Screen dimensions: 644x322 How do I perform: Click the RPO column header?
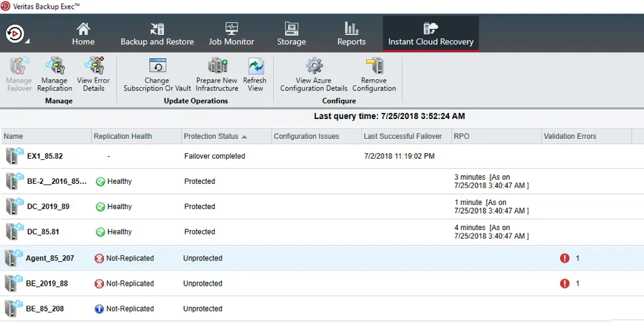tap(497, 136)
